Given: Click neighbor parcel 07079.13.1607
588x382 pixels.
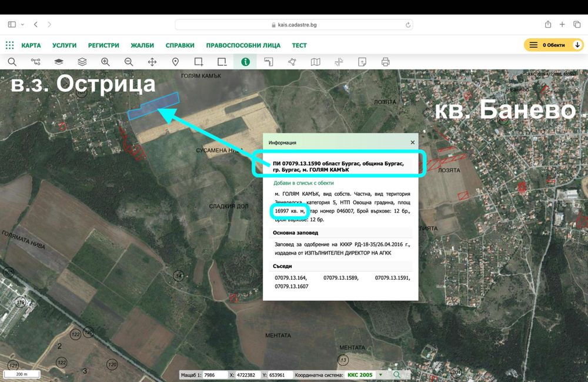Looking at the screenshot, I should [x=292, y=286].
